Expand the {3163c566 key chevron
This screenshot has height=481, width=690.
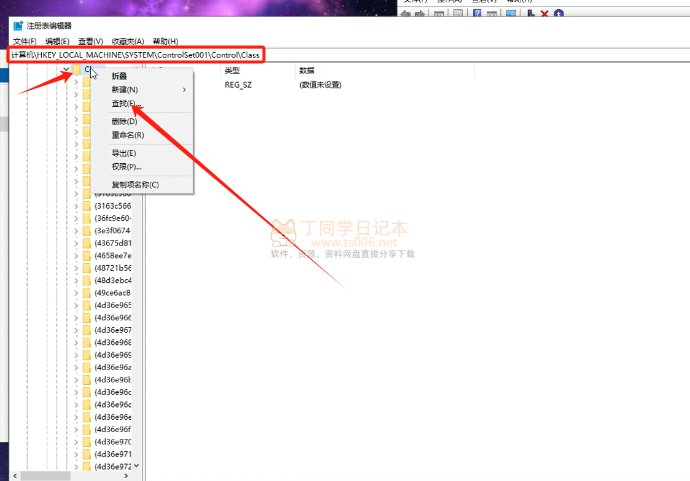pyautogui.click(x=76, y=206)
